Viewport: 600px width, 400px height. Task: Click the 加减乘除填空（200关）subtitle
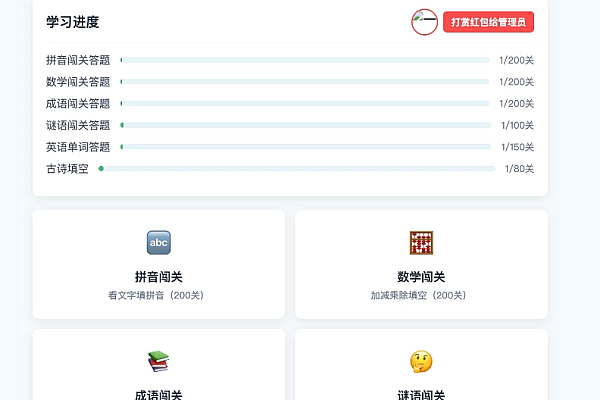pyautogui.click(x=419, y=295)
